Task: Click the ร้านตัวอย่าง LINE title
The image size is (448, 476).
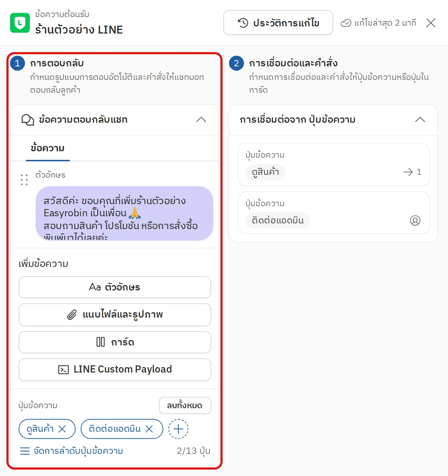Action: point(79,30)
